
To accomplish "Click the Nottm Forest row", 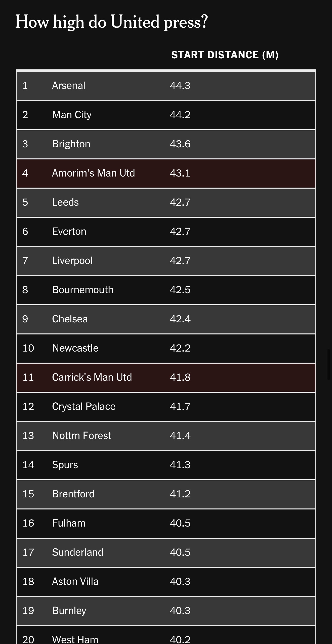I will pos(166,436).
